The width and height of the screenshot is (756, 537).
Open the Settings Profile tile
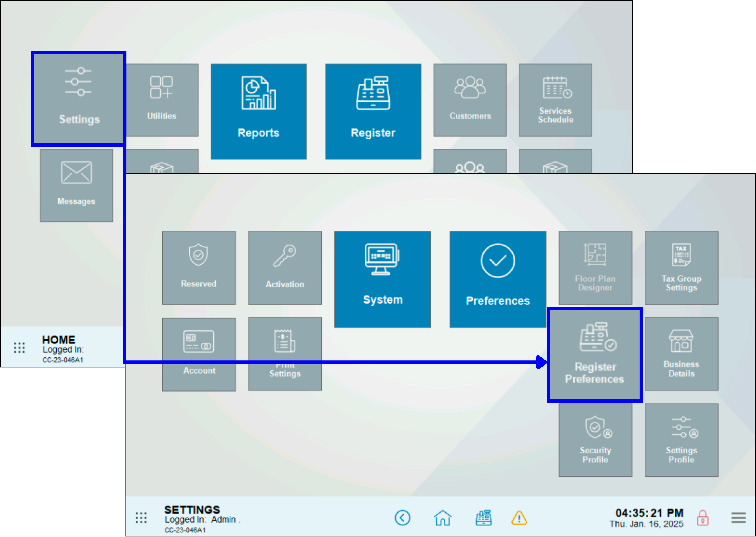pyautogui.click(x=681, y=440)
